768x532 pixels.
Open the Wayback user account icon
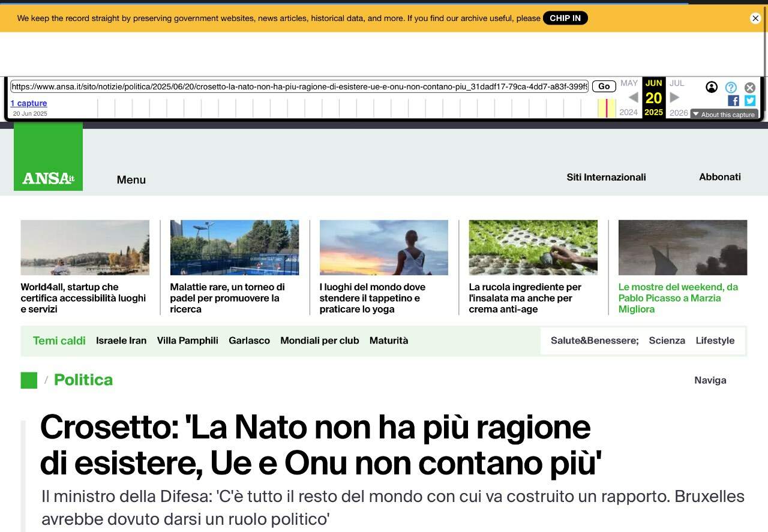pos(712,87)
